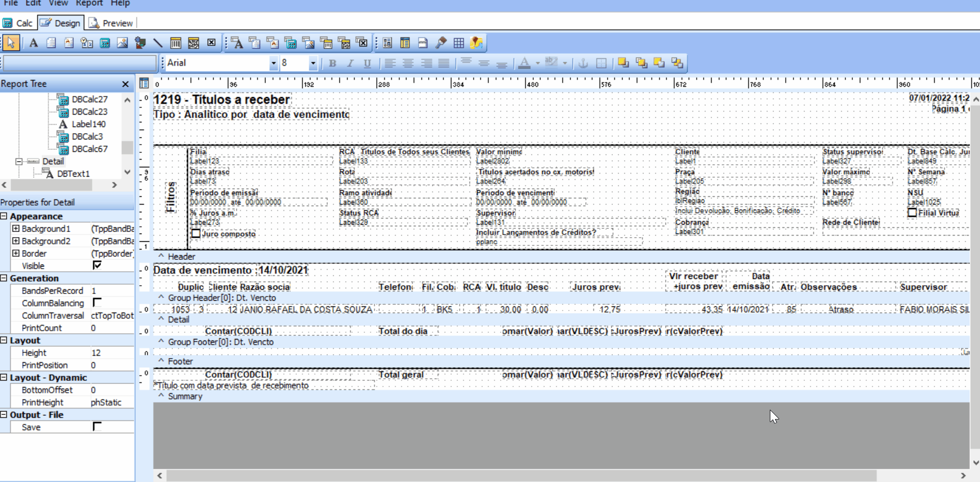
Task: Pick the Image component tool
Action: coord(122,43)
